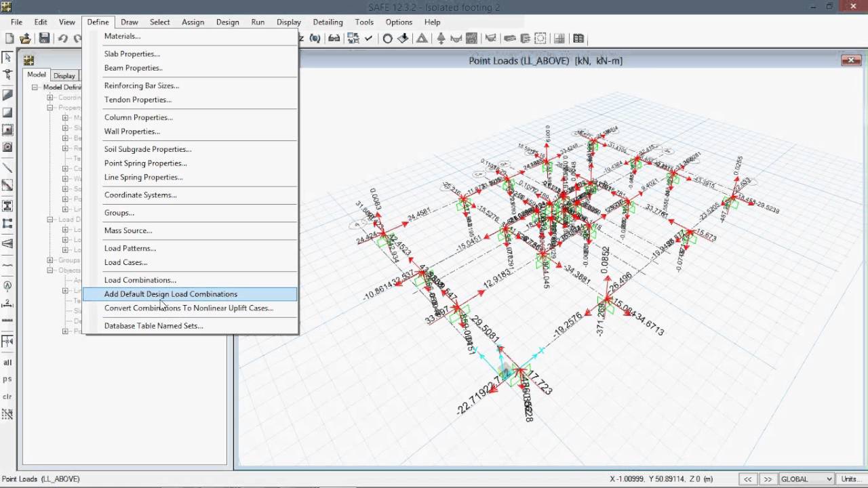Click the checkmark icon in top toolbar
This screenshot has width=868, height=488.
[369, 39]
